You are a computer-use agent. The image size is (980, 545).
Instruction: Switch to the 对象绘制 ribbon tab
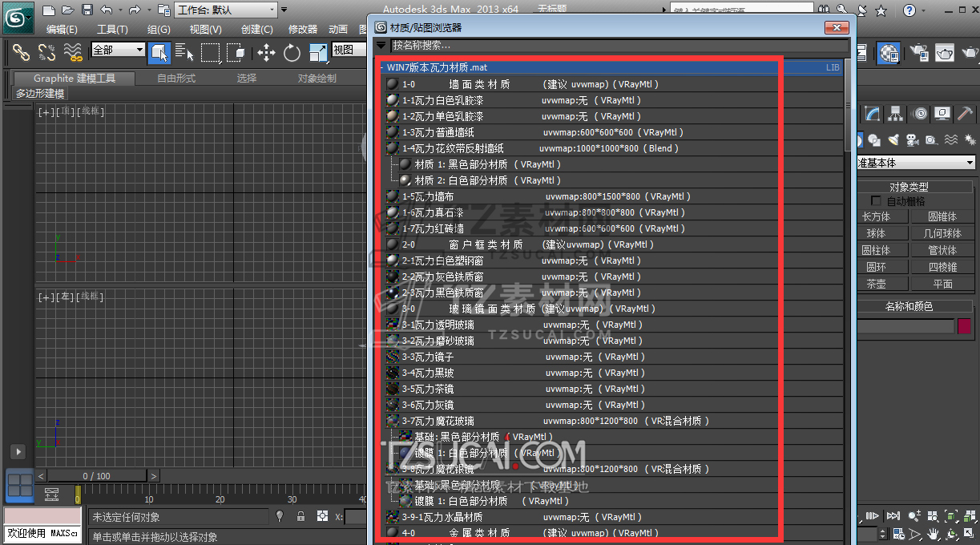click(317, 79)
